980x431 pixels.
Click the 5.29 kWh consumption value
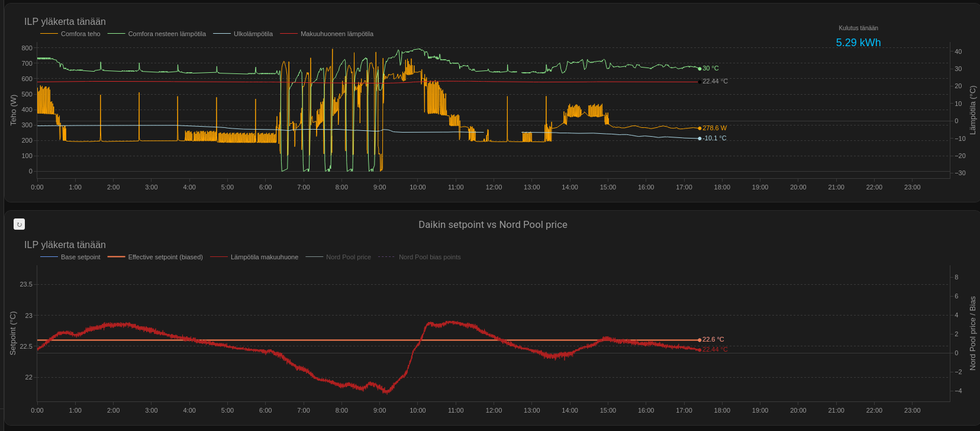pos(858,43)
